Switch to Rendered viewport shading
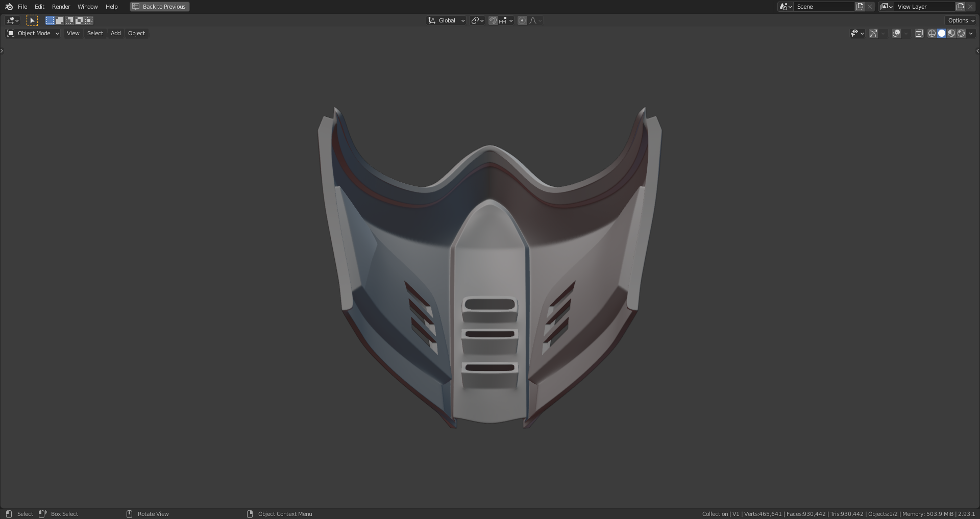The height and width of the screenshot is (519, 980). point(961,33)
